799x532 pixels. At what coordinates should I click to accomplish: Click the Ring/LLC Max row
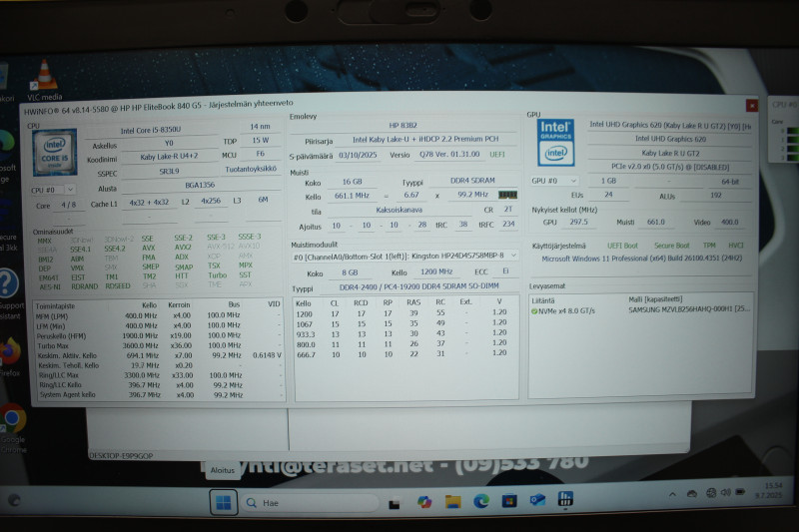(159, 375)
